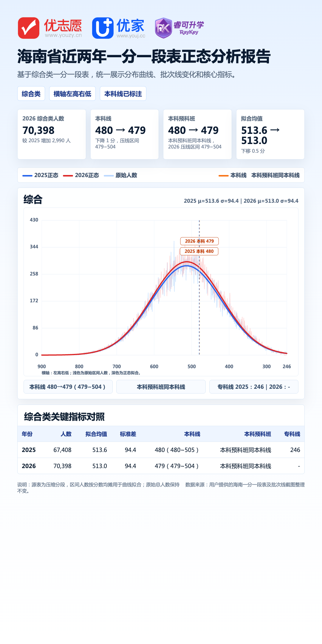
Task: Select the 综合类 tag
Action: (31, 94)
